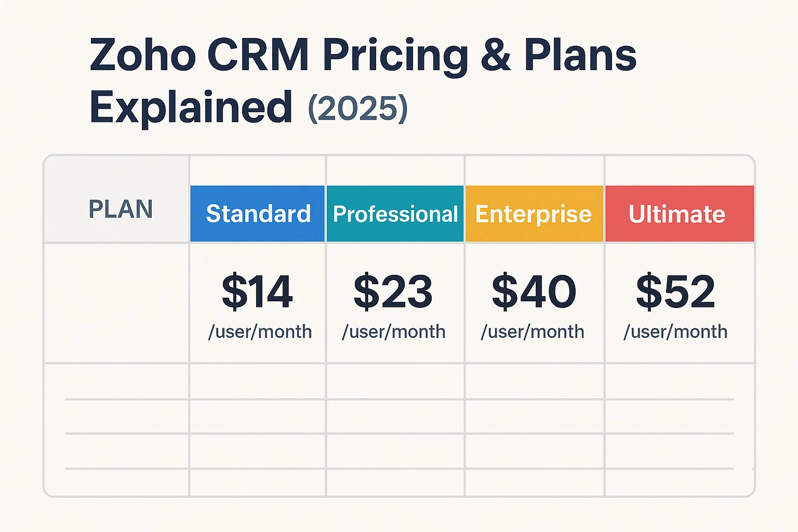Click the empty cell left of $14
The width and height of the screenshot is (798, 532).
point(116,302)
